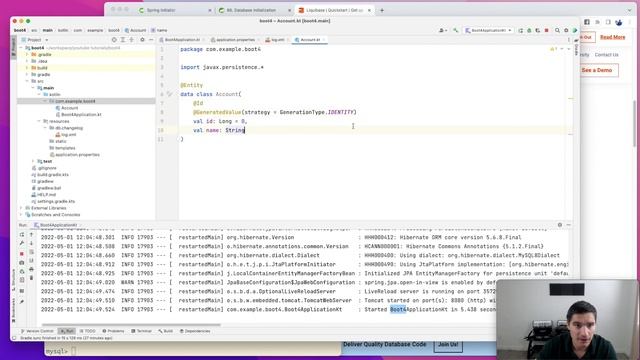640x360 pixels.
Task: Open Version Control tool tab
Action: (37, 331)
